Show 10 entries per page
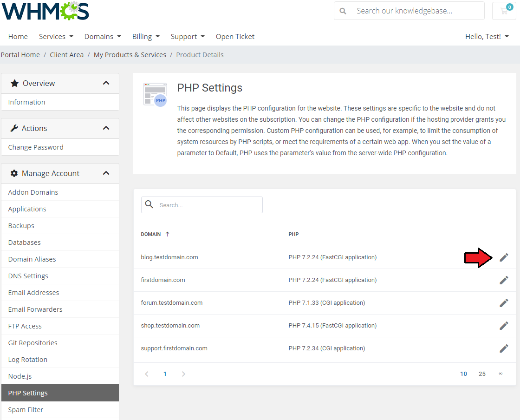 click(463, 374)
